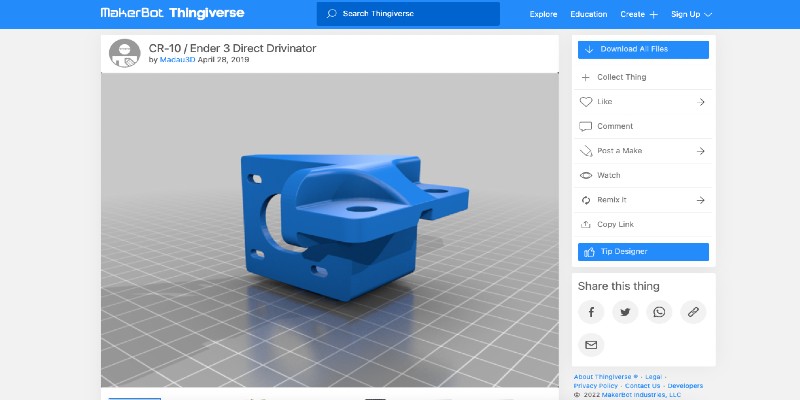Click the Like heart icon
The width and height of the screenshot is (800, 400).
(586, 102)
